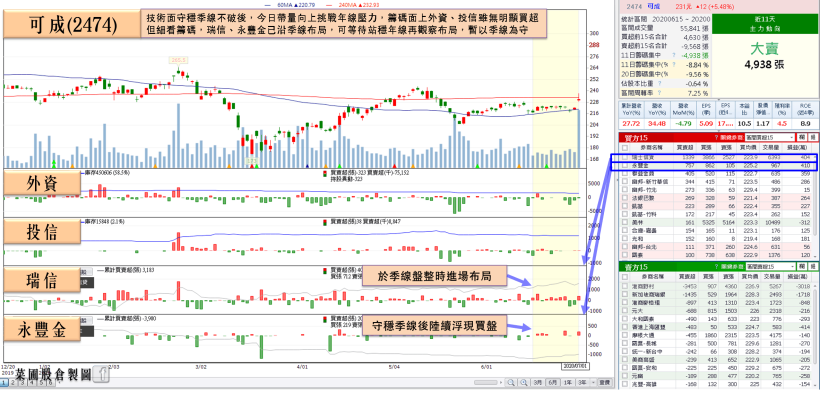Select 國泰 row in buyer list
The height and width of the screenshot is (393, 820).
[x=715, y=254]
